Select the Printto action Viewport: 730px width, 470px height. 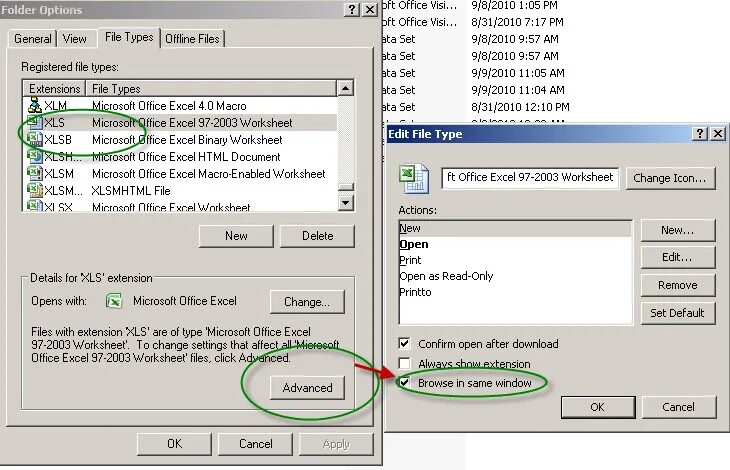pos(515,292)
